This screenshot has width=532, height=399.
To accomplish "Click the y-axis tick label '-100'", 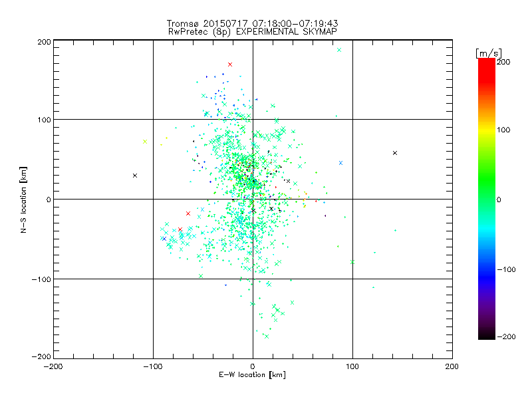I will [x=41, y=279].
